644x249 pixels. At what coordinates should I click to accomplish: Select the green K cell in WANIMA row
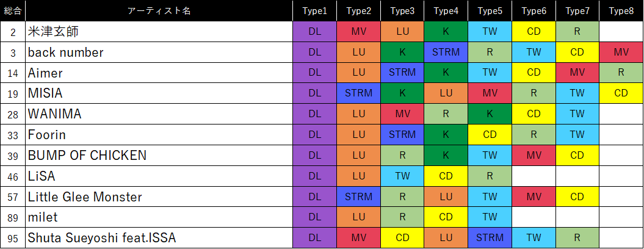[490, 114]
